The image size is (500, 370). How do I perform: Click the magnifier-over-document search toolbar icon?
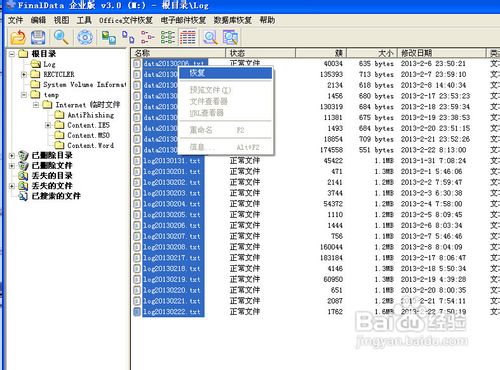210,37
